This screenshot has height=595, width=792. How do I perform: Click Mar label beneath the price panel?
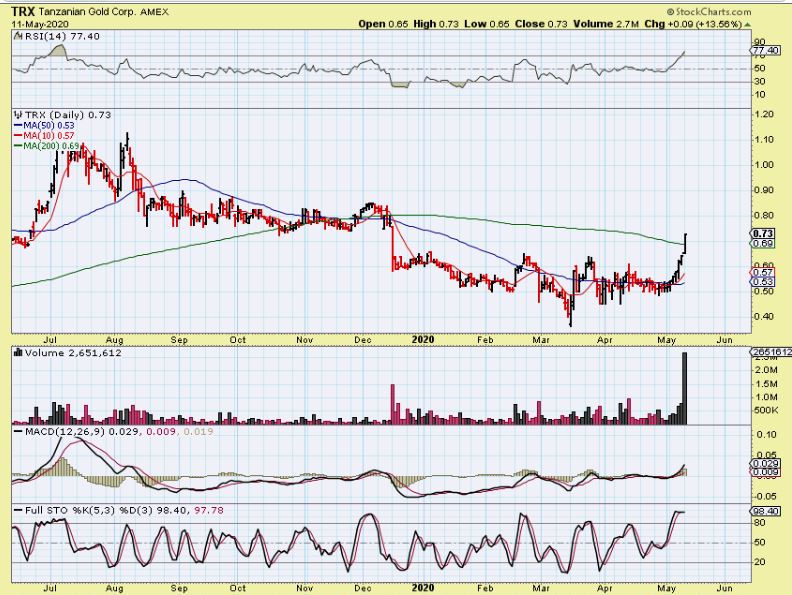pos(540,340)
